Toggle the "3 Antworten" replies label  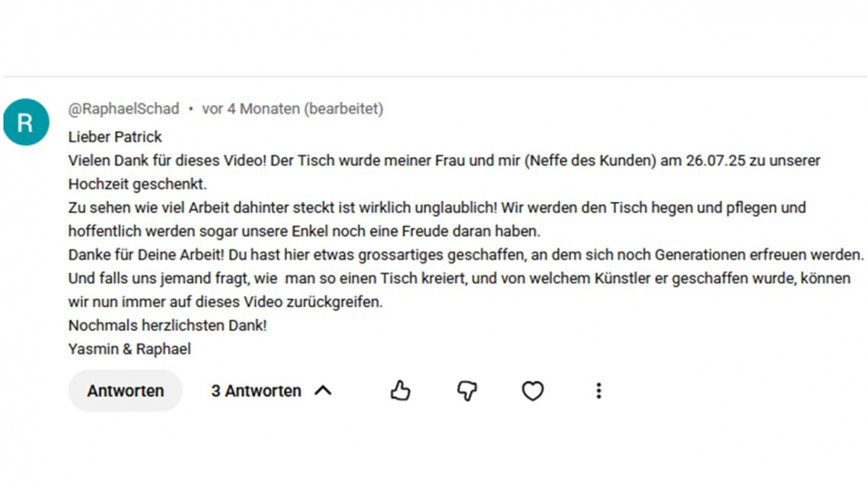tap(256, 391)
